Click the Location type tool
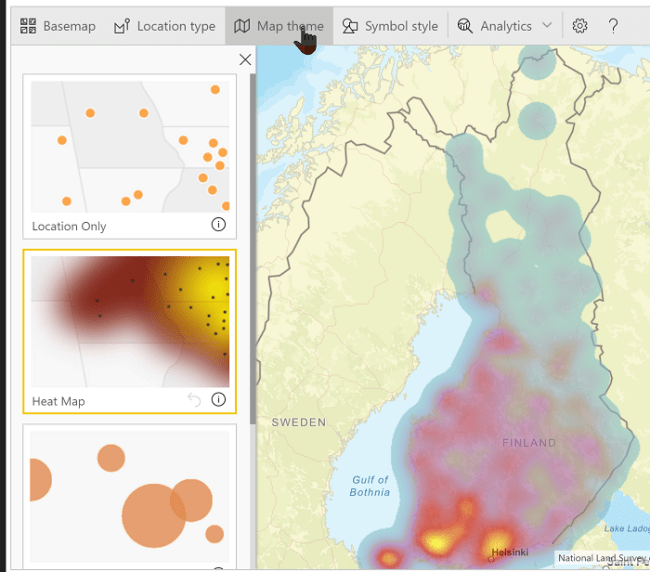 [164, 26]
